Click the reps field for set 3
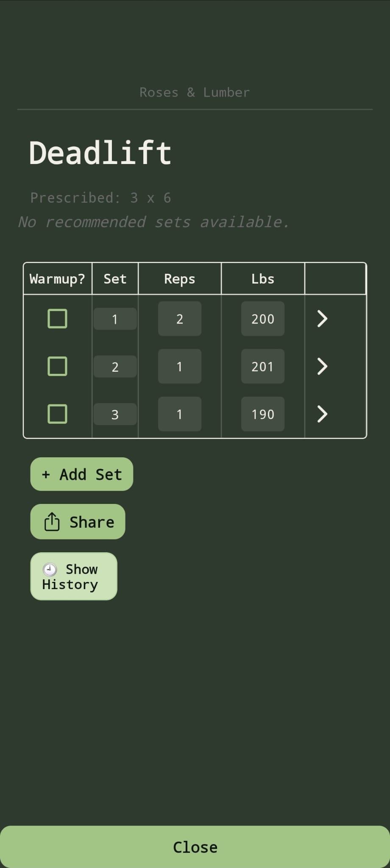This screenshot has height=868, width=390. (x=180, y=414)
